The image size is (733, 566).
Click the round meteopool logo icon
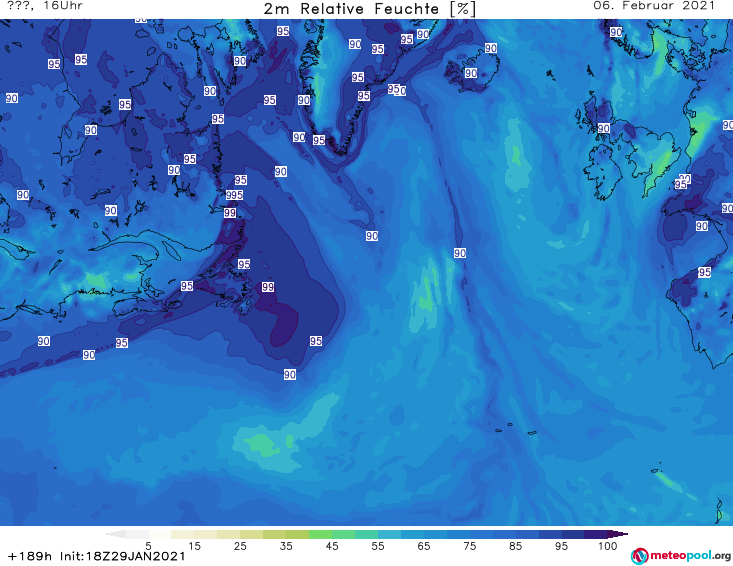pyautogui.click(x=640, y=556)
